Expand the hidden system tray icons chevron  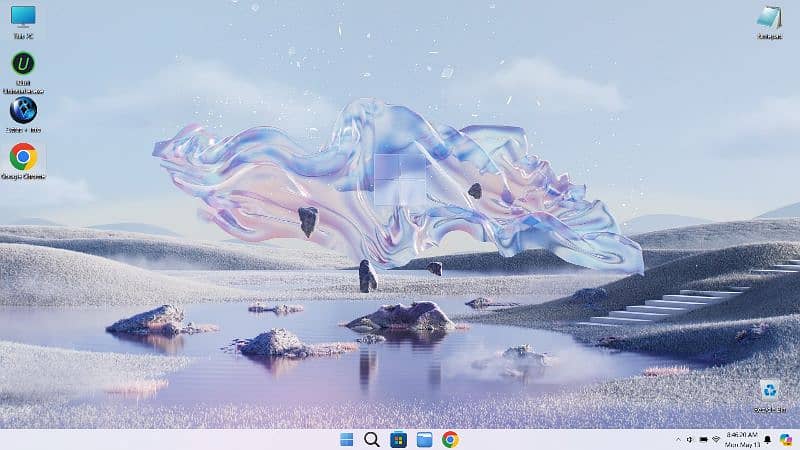point(677,439)
